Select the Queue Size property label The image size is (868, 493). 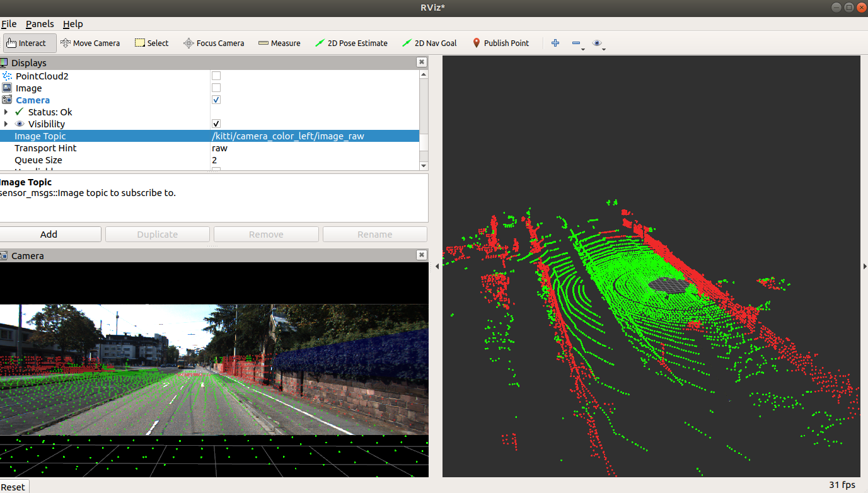(x=38, y=160)
